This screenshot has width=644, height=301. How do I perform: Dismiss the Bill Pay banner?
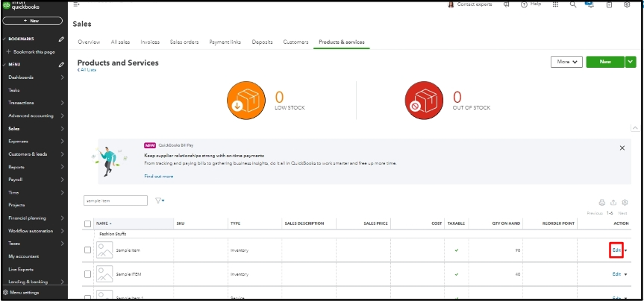[622, 148]
